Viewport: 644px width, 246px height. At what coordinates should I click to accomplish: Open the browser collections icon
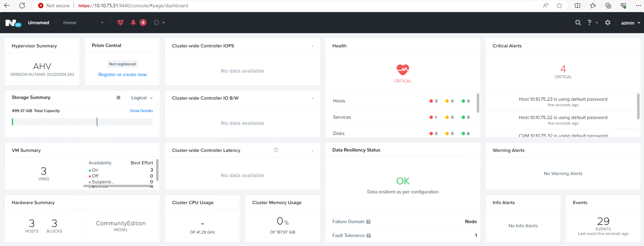(608, 6)
